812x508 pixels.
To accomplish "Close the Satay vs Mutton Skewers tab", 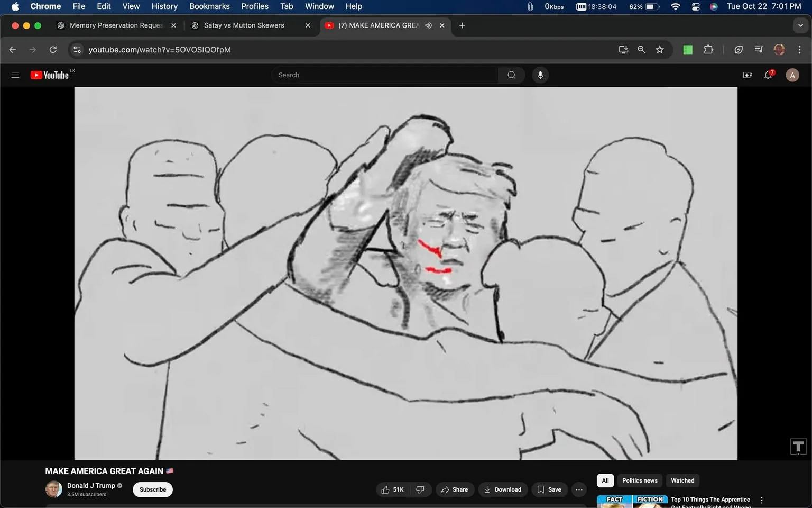I will pyautogui.click(x=308, y=25).
